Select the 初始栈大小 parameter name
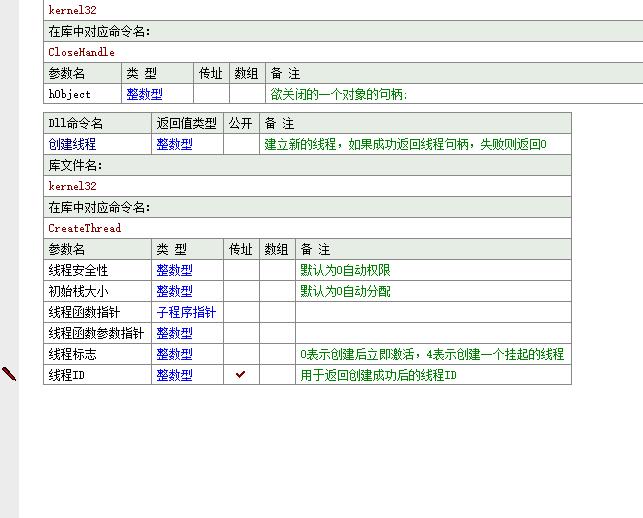Viewport: 643px width, 518px height. click(x=78, y=291)
